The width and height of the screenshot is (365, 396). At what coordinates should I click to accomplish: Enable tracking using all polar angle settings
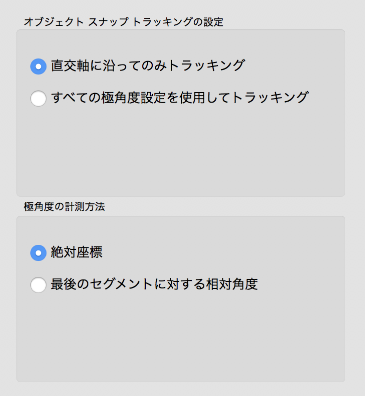click(x=38, y=98)
